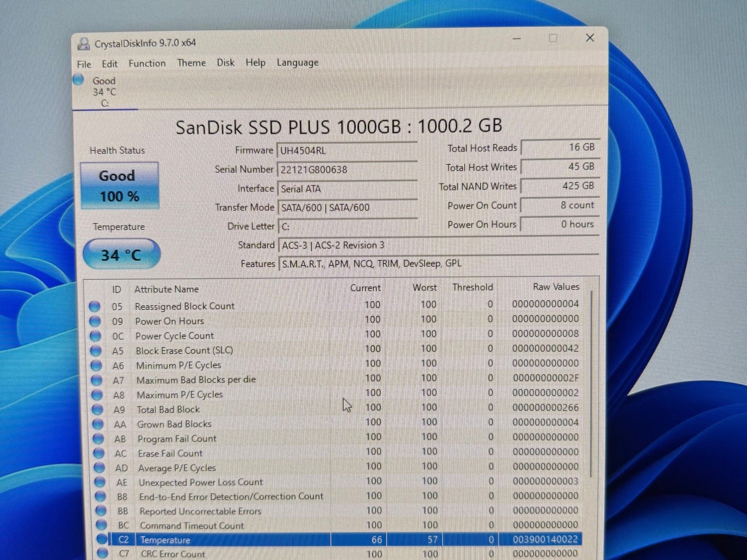747x560 pixels.
Task: Select the Unexpected Power Loss Count attribute name
Action: point(201,482)
